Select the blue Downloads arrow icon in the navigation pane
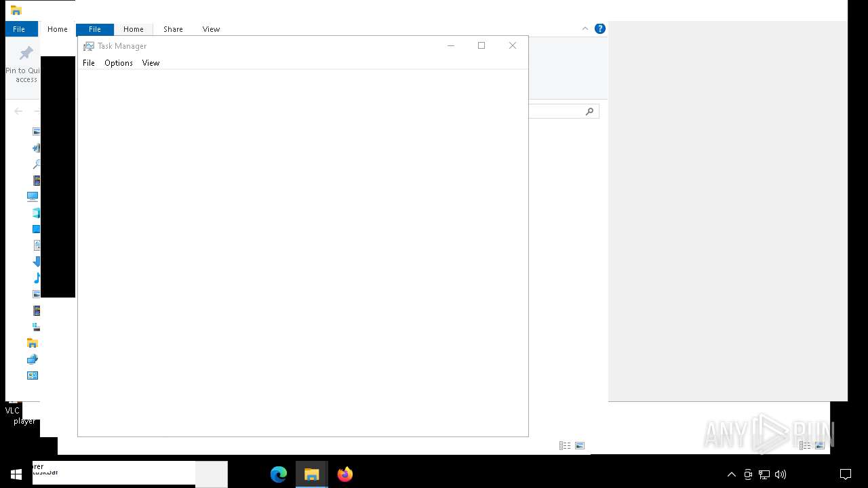 tap(37, 262)
